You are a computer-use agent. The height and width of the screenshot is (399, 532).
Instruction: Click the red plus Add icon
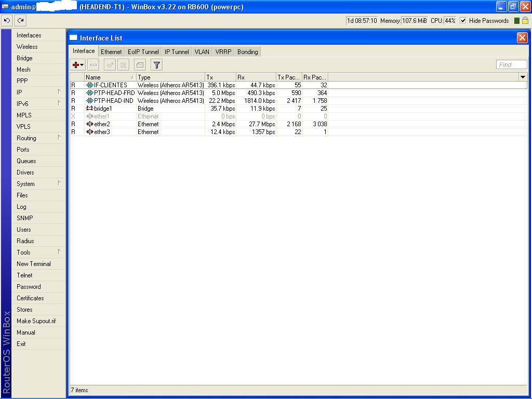coord(76,65)
